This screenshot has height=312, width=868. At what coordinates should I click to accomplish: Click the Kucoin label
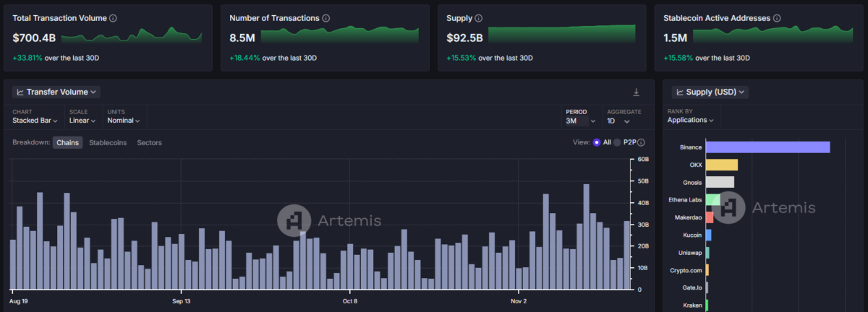point(692,235)
